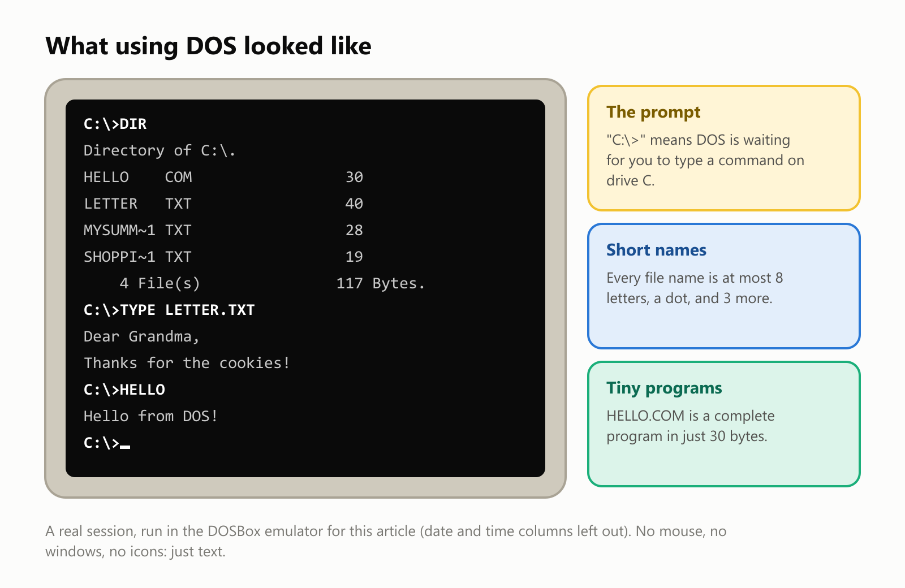Click the heading "What using DOS looked like"
The width and height of the screenshot is (905, 588).
click(x=208, y=46)
